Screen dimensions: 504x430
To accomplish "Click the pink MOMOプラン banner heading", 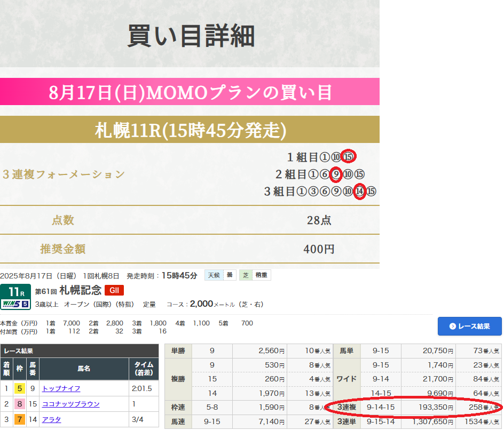I will tap(190, 92).
